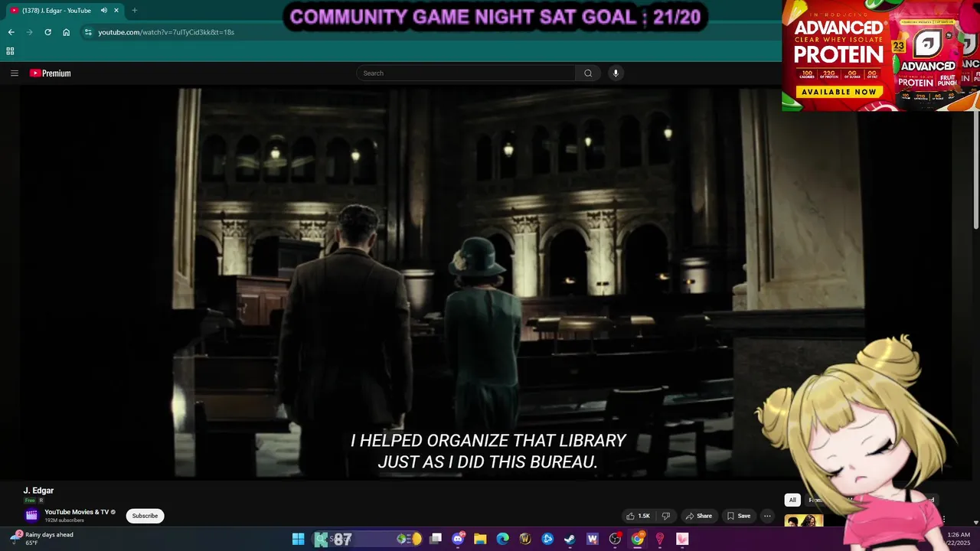Open Battle.net from the taskbar

pyautogui.click(x=547, y=540)
